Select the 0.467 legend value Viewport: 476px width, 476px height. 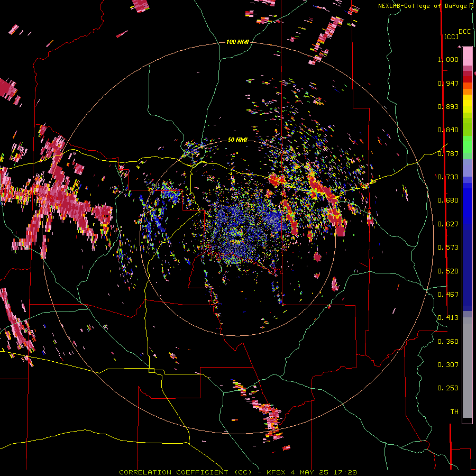[x=448, y=295]
